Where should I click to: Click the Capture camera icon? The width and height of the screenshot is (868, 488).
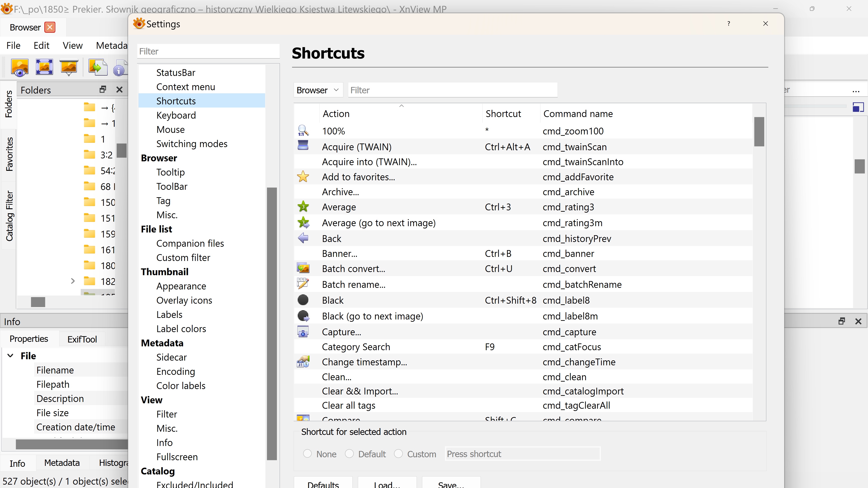pyautogui.click(x=303, y=332)
